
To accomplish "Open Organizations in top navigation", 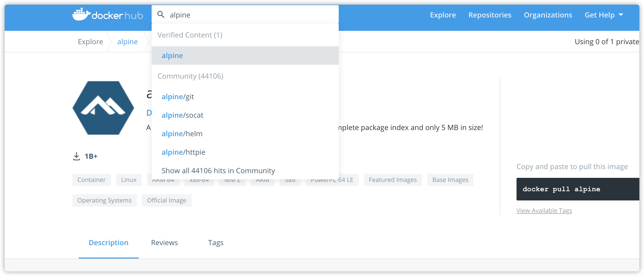I will 548,15.
